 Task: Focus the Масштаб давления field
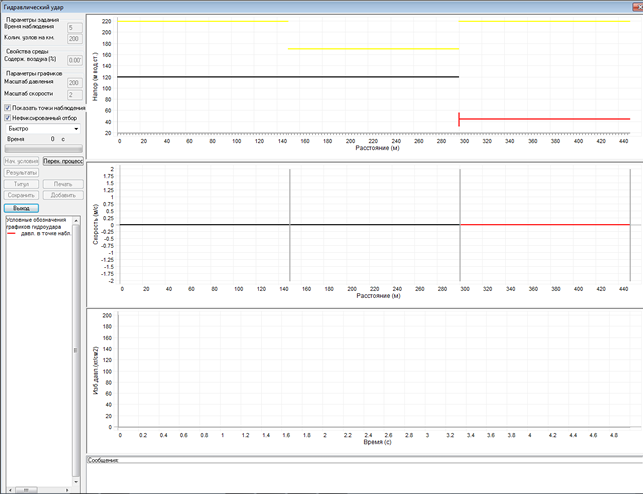click(73, 82)
